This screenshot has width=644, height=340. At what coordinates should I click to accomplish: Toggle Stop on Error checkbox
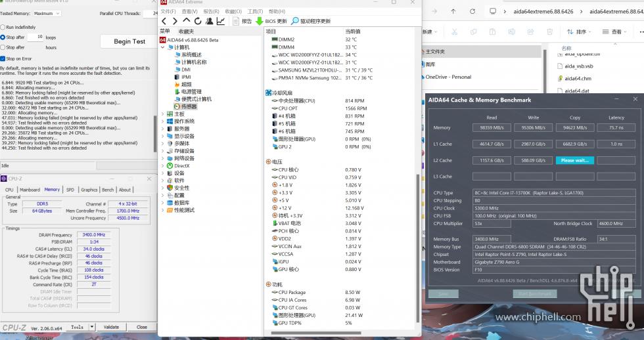click(x=3, y=58)
